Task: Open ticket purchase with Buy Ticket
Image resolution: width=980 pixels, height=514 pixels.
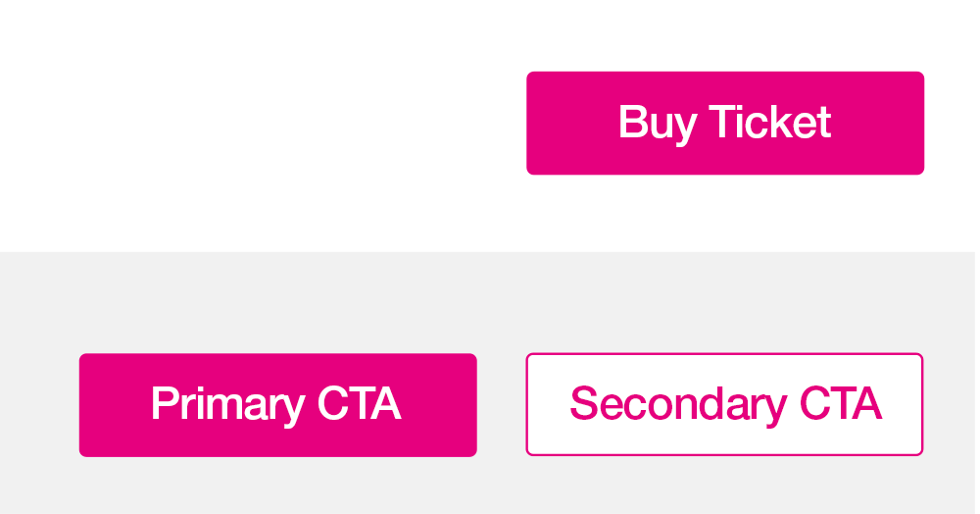Action: coord(725,124)
